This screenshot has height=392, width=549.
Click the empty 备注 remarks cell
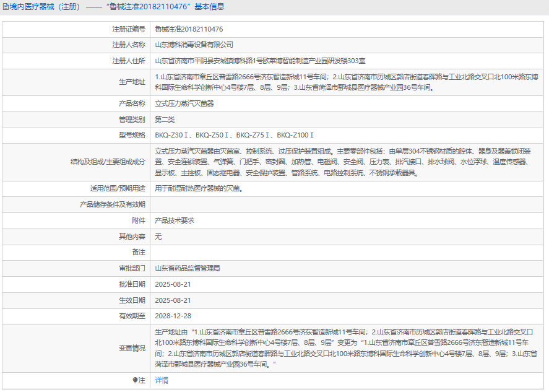click(347, 252)
